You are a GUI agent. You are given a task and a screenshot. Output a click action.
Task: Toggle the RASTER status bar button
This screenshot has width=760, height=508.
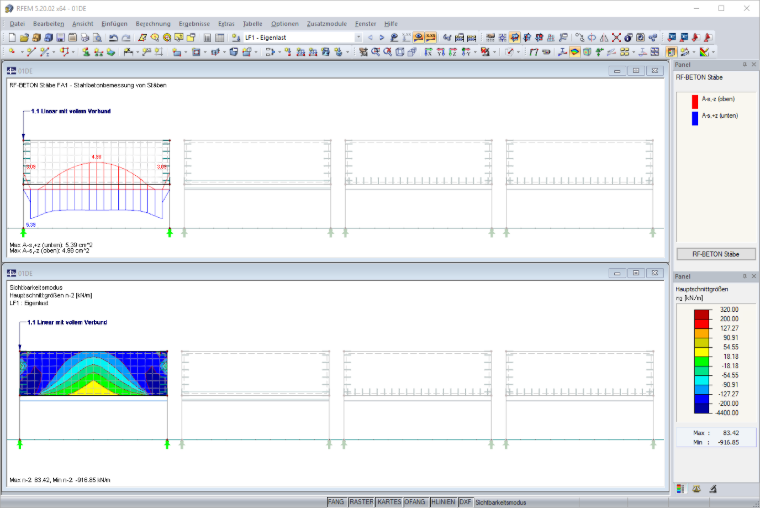pyautogui.click(x=362, y=502)
